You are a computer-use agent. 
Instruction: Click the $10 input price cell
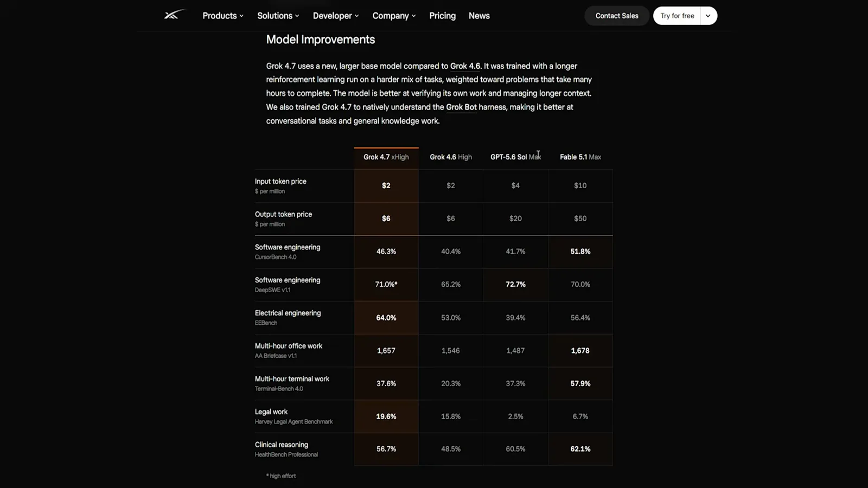click(x=580, y=185)
